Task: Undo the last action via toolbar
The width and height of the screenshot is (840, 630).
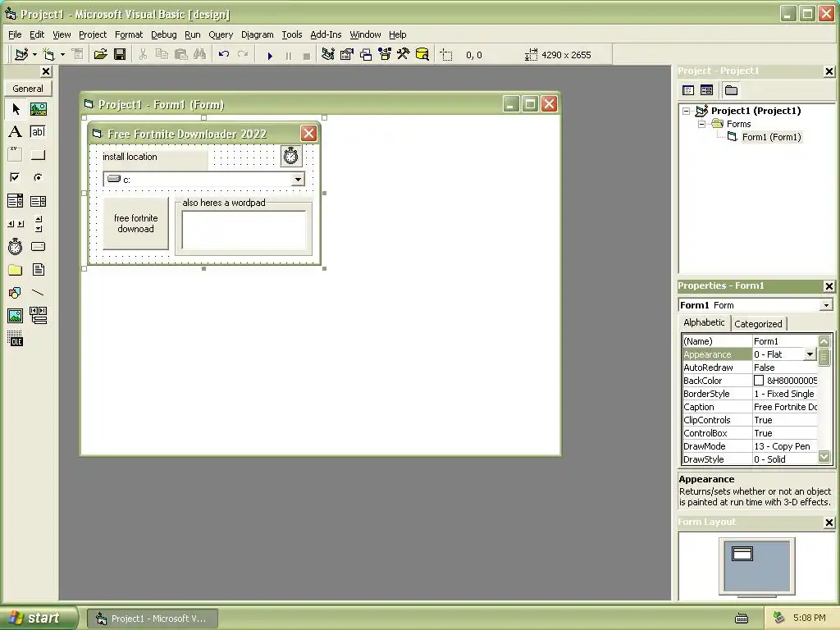Action: pos(224,54)
